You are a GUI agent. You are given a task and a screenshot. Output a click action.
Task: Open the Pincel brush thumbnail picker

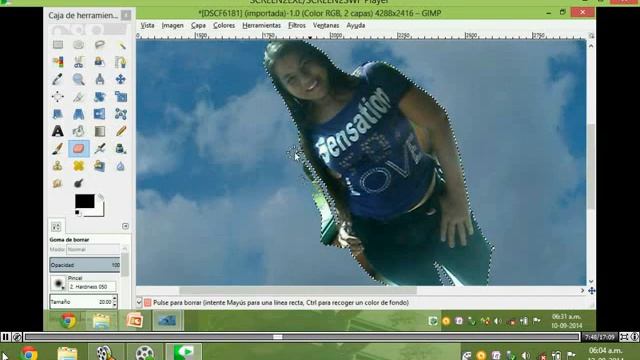58,283
